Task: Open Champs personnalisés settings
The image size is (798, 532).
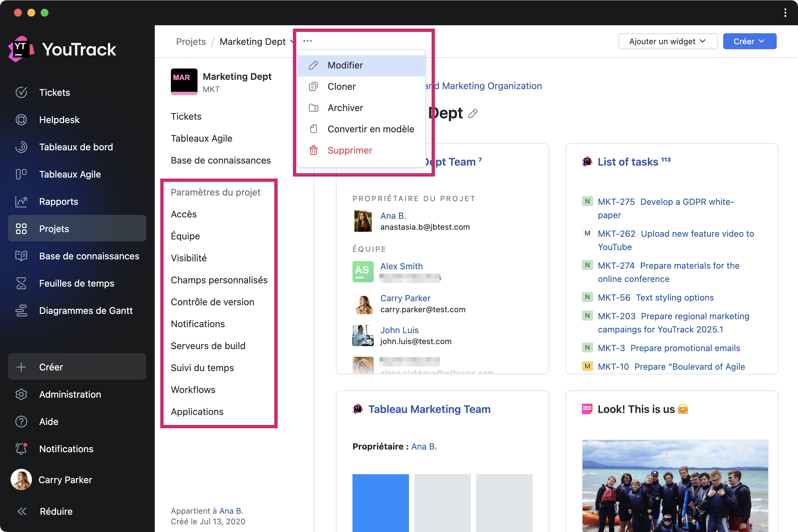Action: point(219,280)
